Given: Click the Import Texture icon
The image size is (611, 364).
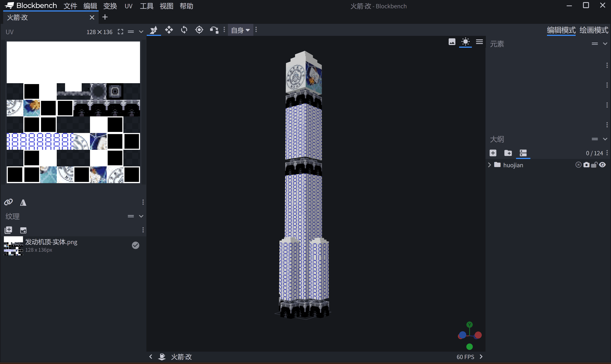Looking at the screenshot, I should (8, 230).
